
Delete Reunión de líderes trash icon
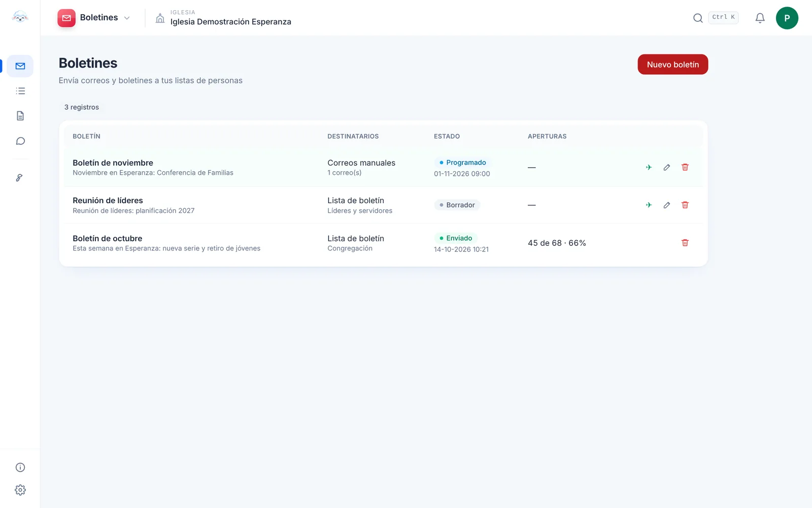(685, 205)
